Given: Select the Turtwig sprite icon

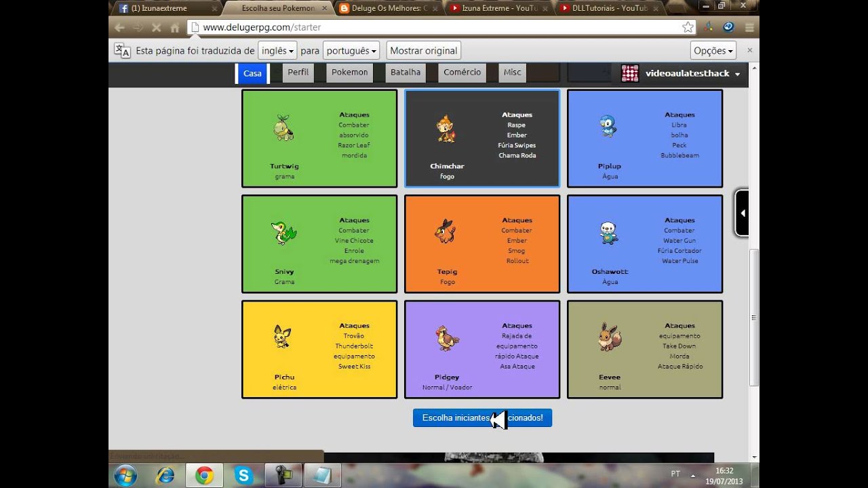Looking at the screenshot, I should 284,128.
